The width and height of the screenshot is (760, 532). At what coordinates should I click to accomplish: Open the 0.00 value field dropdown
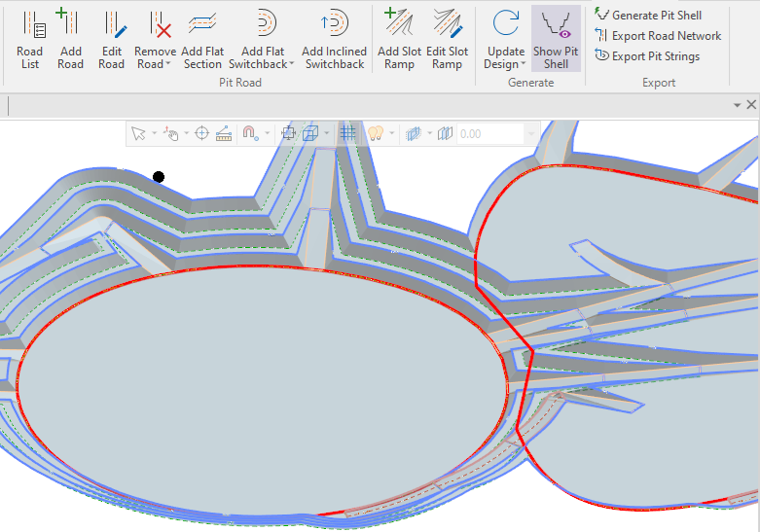pos(531,133)
